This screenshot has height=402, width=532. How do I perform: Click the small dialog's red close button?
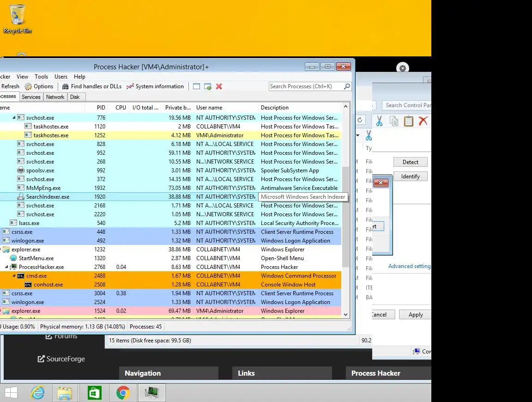pyautogui.click(x=381, y=183)
